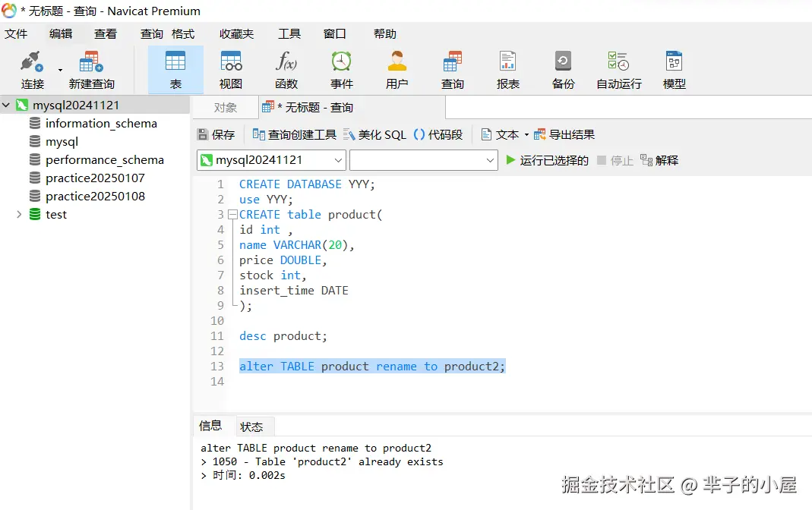Open the 收藏夹 menu
Image resolution: width=812 pixels, height=510 pixels.
tap(237, 34)
